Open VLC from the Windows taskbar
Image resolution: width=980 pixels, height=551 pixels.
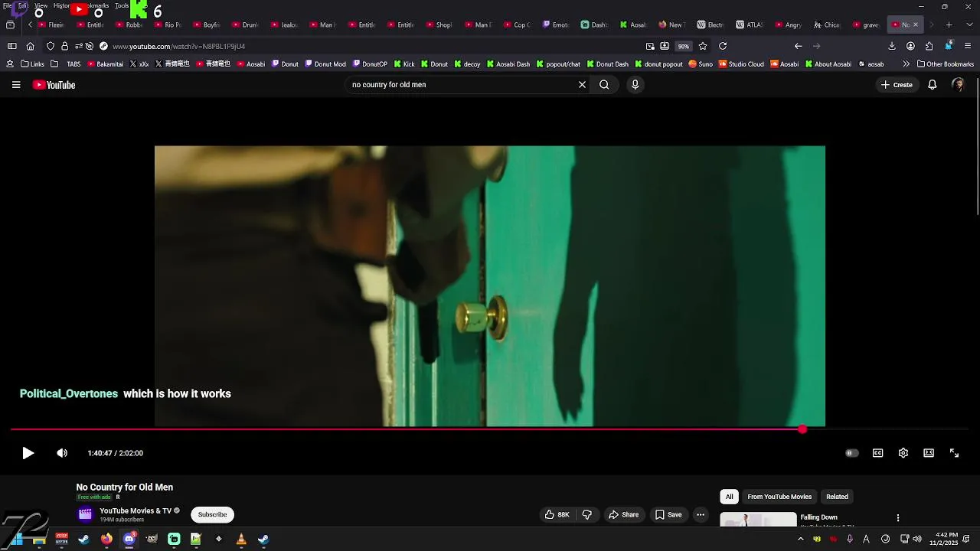241,539
